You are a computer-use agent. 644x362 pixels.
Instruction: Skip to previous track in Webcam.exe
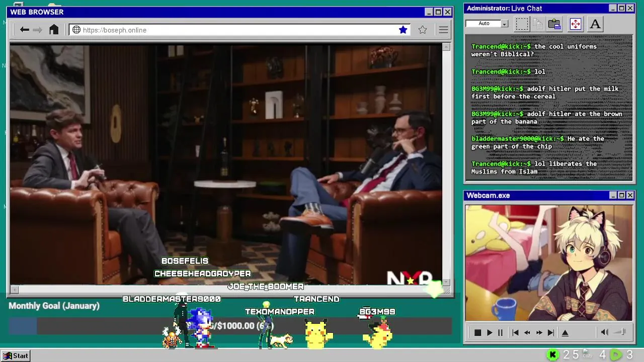(x=515, y=332)
